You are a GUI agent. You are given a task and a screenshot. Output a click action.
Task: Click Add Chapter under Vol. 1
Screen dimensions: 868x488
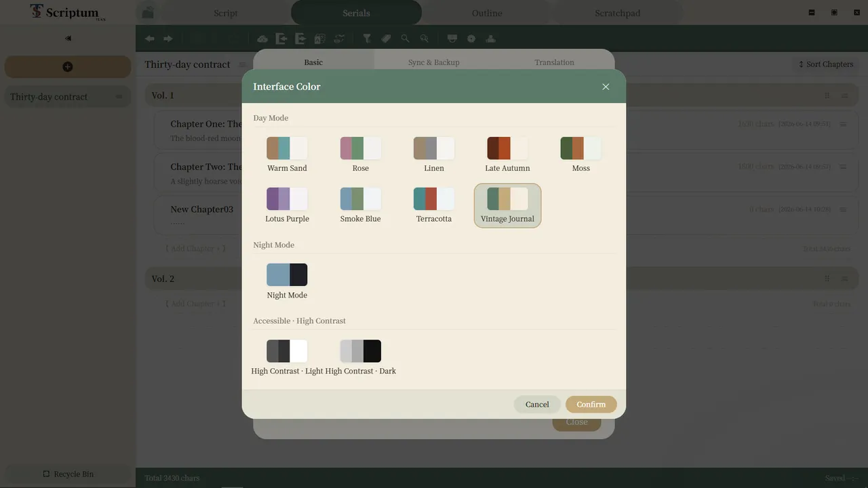[x=195, y=249]
